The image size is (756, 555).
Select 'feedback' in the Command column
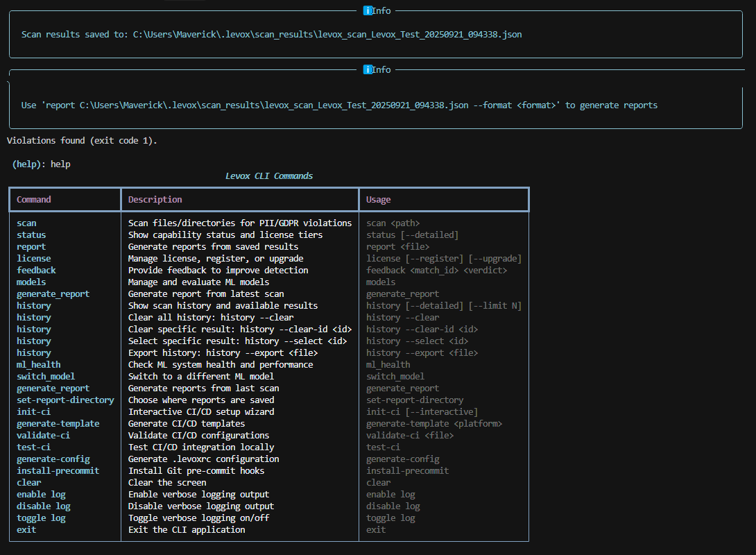tap(36, 270)
